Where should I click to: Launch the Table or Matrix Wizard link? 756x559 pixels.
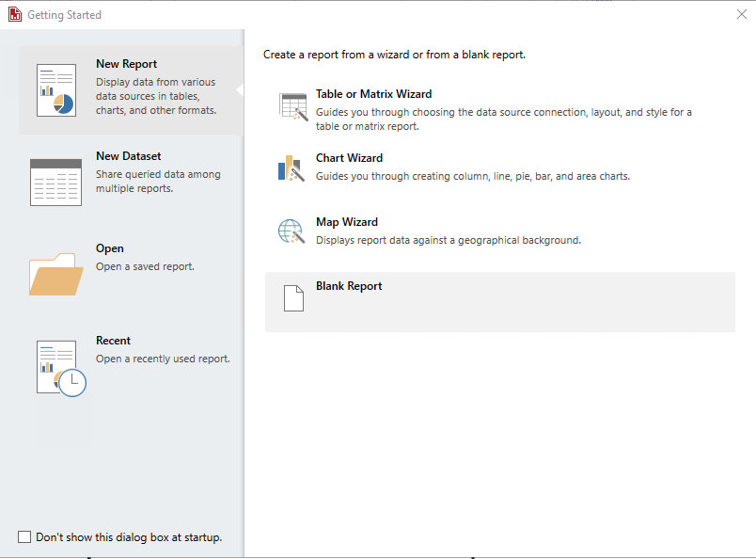point(373,94)
